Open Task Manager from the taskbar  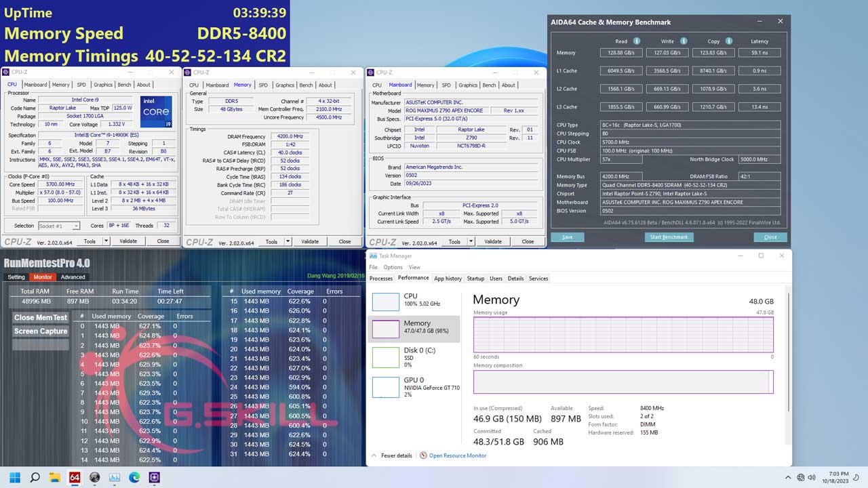(x=115, y=477)
